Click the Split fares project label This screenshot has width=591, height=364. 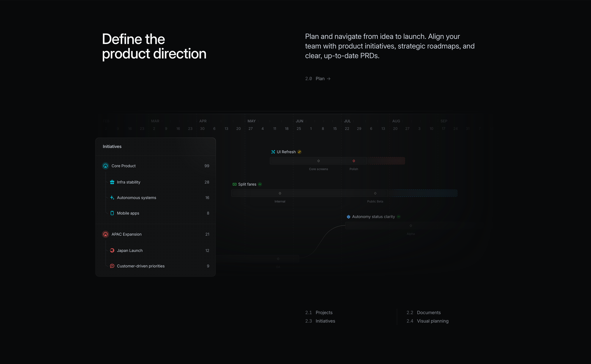click(247, 184)
